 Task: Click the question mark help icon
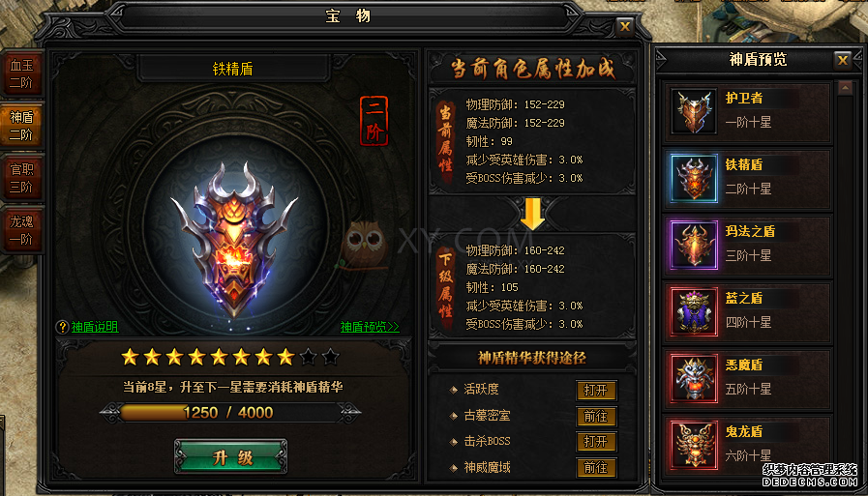pos(63,327)
